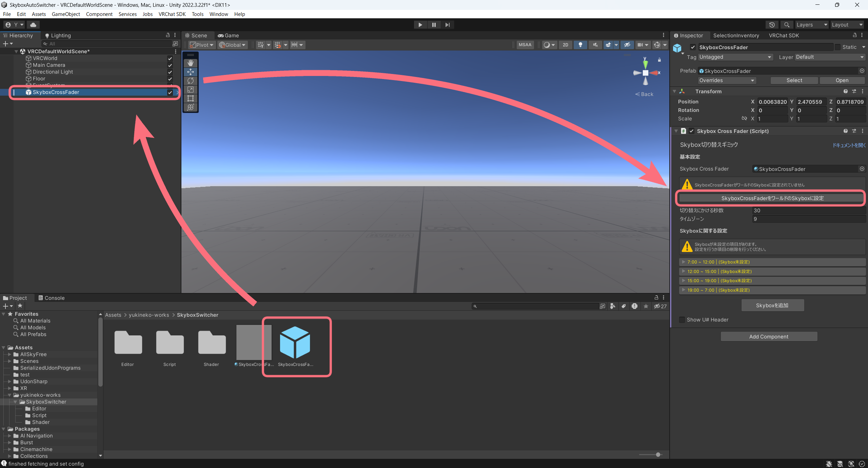868x468 pixels.
Task: Open the Global handle rotation dropdown
Action: pyautogui.click(x=232, y=45)
